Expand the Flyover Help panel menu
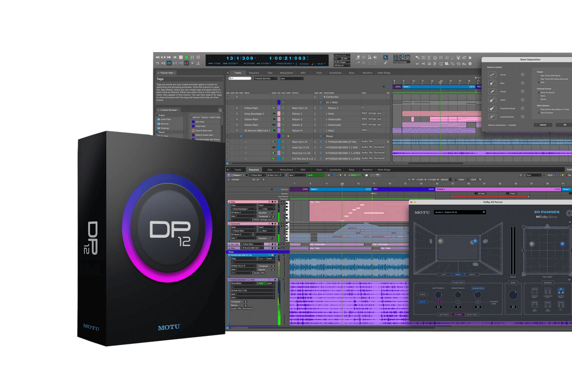The width and height of the screenshot is (572, 392). (174, 73)
